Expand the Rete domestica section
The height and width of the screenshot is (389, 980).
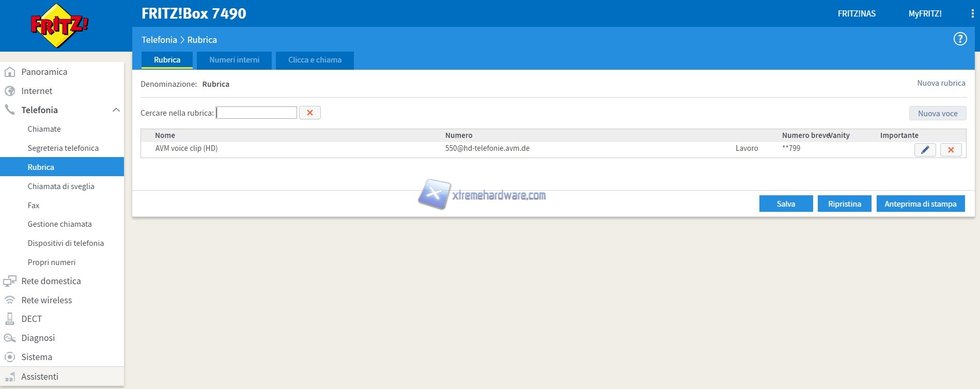[x=51, y=281]
